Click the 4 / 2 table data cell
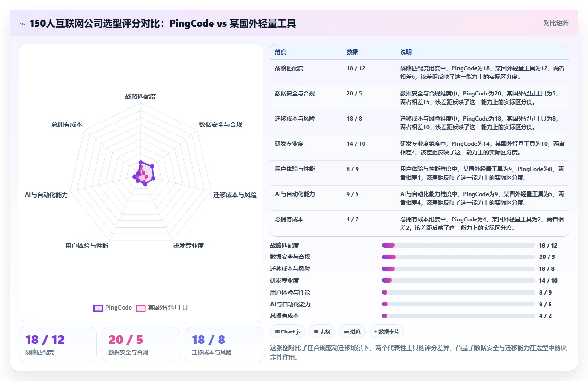 [x=353, y=219]
